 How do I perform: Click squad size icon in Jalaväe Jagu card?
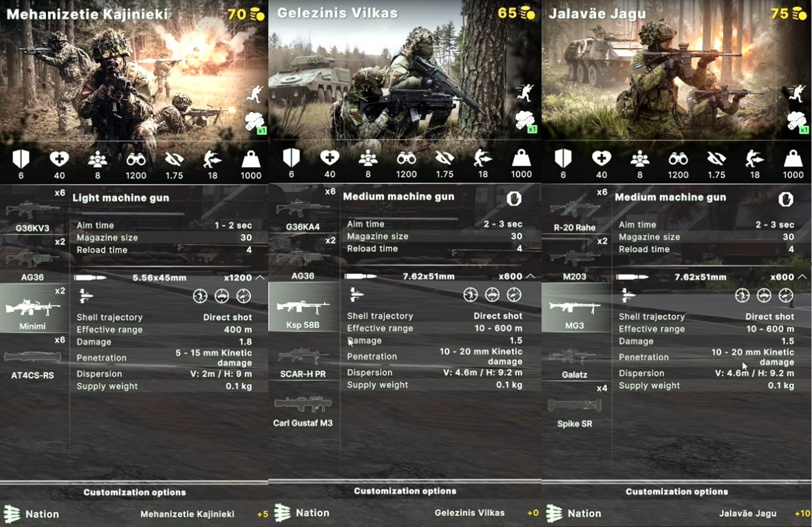(639, 158)
